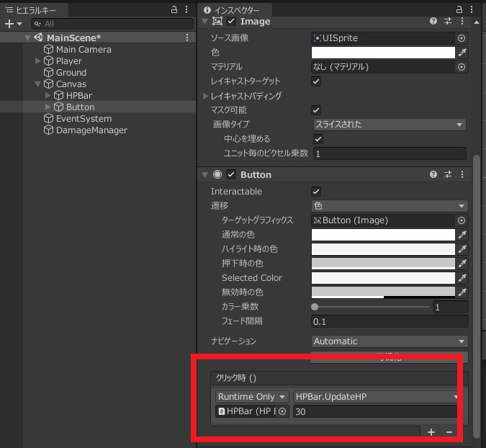
Task: Toggle Image component enabled checkbox
Action: [231, 21]
